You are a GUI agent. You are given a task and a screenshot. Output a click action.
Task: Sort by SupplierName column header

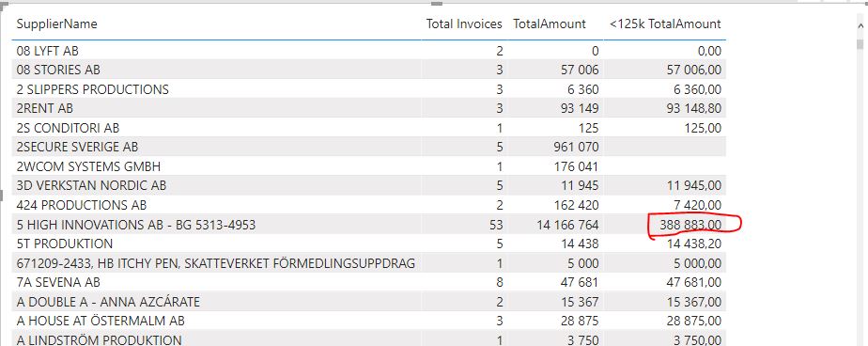tap(56, 24)
